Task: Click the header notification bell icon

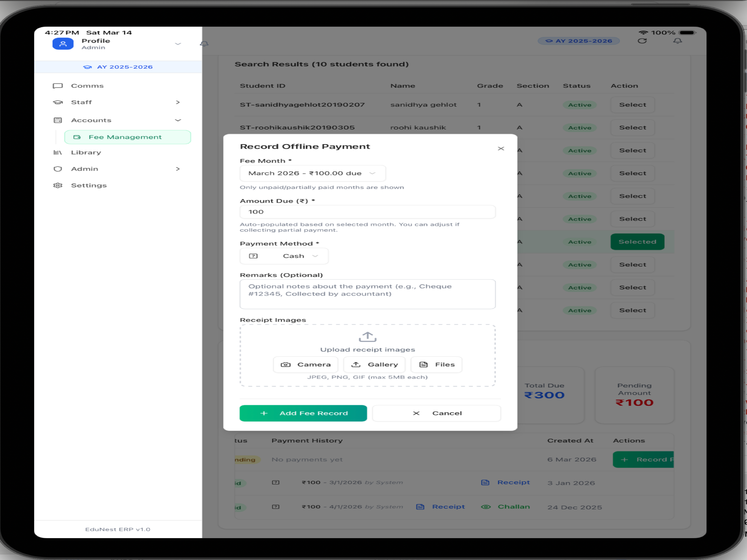Action: [x=678, y=41]
